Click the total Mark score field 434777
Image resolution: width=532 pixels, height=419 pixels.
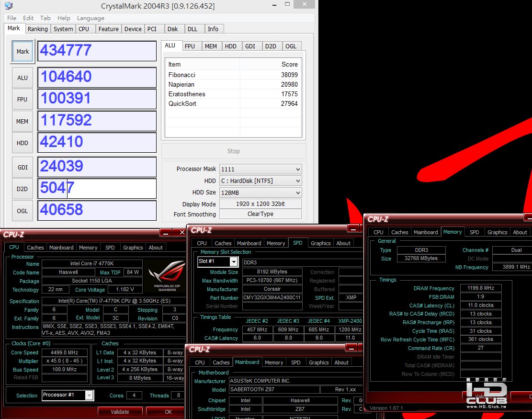pos(97,51)
